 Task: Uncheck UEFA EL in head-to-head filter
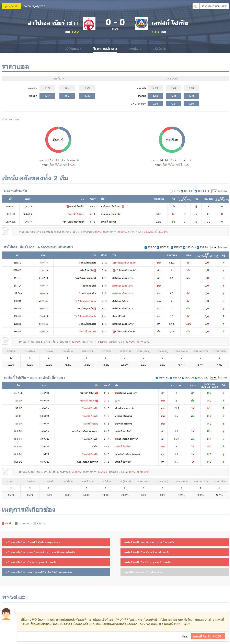click(x=182, y=191)
